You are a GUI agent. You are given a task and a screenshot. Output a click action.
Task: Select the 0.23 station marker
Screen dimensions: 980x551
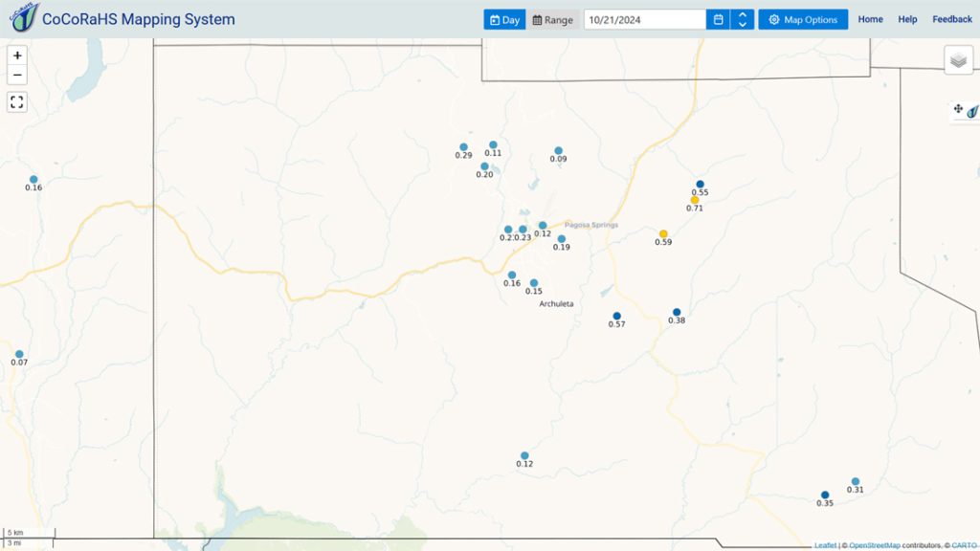[x=523, y=230]
